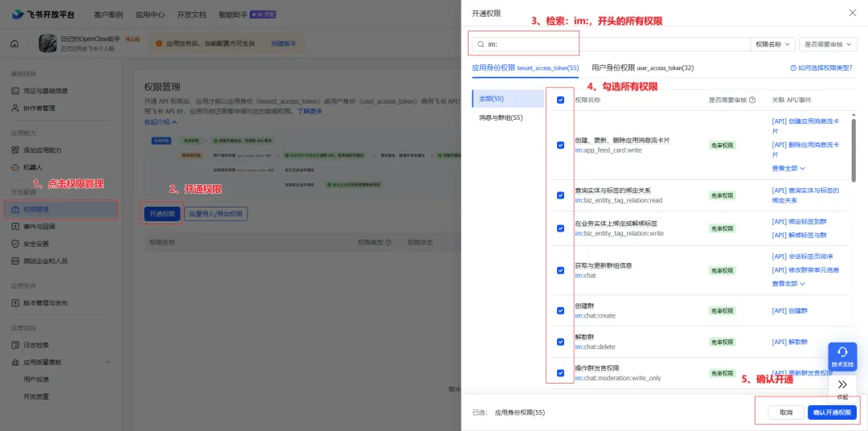The image size is (868, 431).
Task: Open the 是否需要审核 filter dropdown
Action: (x=828, y=44)
